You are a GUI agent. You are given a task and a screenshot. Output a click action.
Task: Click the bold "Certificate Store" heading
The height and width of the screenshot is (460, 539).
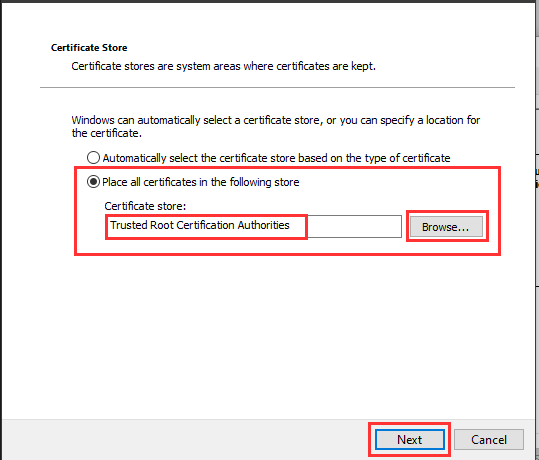pos(89,47)
